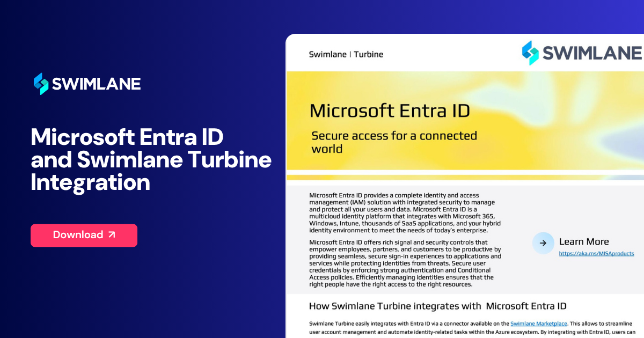Click the 'Swimlane | Turbine' header text

[x=346, y=54]
